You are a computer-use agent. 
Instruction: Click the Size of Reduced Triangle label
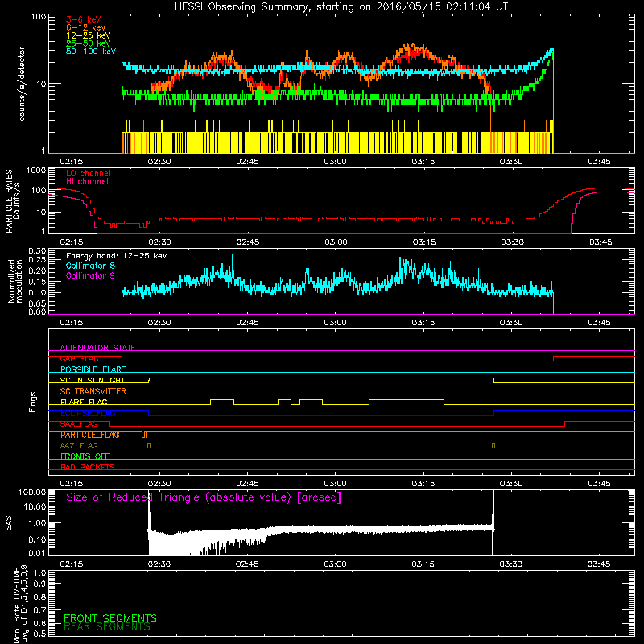204,497
